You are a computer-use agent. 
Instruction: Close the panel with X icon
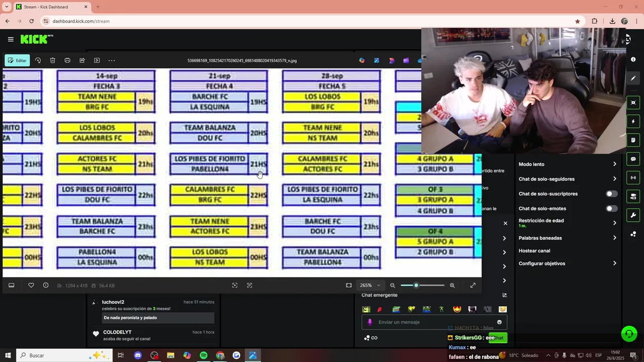[x=505, y=223]
